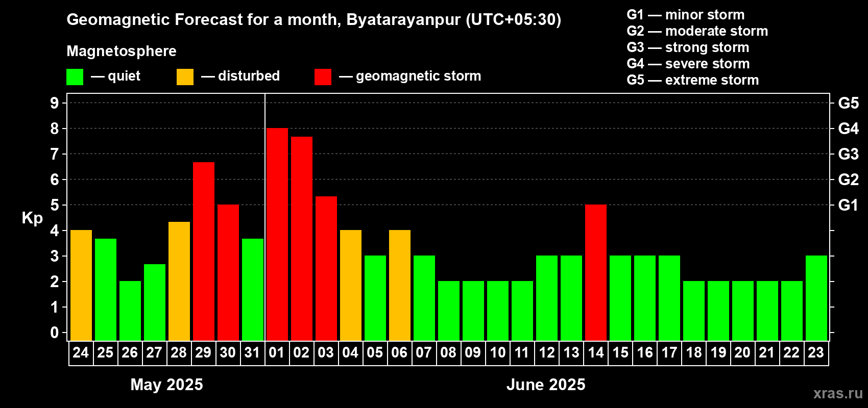868x408 pixels.
Task: Click the date label 23
Action: coord(816,352)
